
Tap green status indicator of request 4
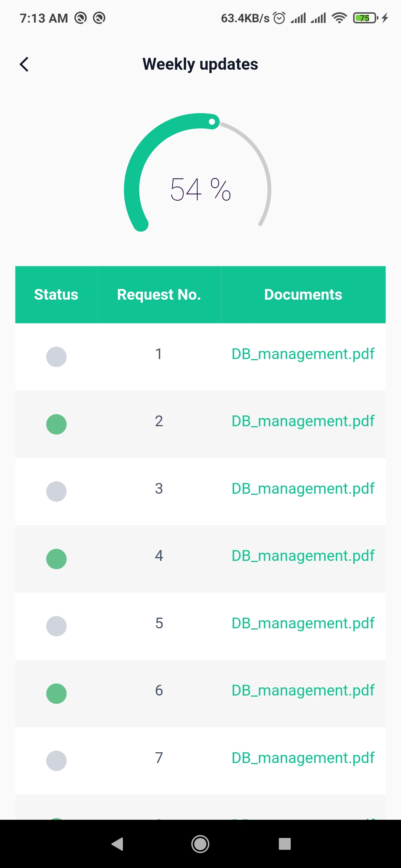click(56, 559)
